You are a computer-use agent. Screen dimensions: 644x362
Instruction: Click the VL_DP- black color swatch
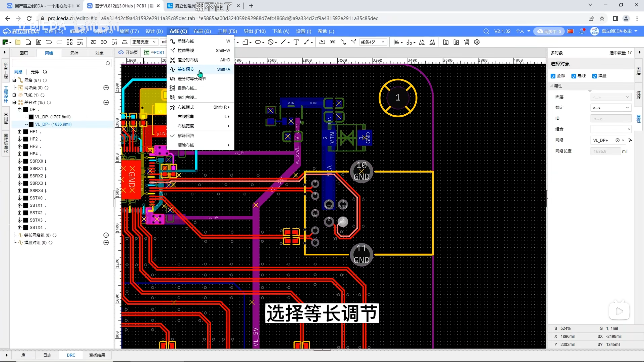31,117
